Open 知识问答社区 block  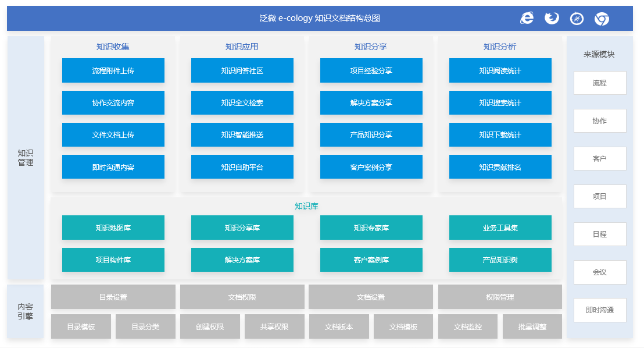point(242,70)
